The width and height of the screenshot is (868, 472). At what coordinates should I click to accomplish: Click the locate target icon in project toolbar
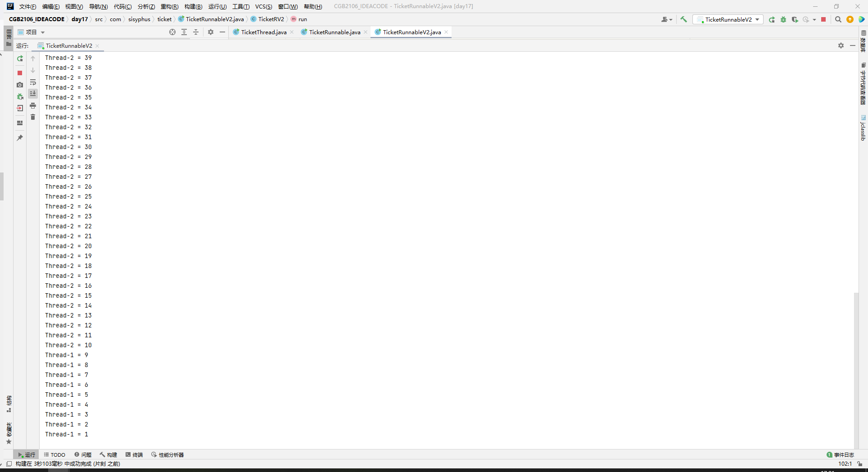pyautogui.click(x=172, y=32)
